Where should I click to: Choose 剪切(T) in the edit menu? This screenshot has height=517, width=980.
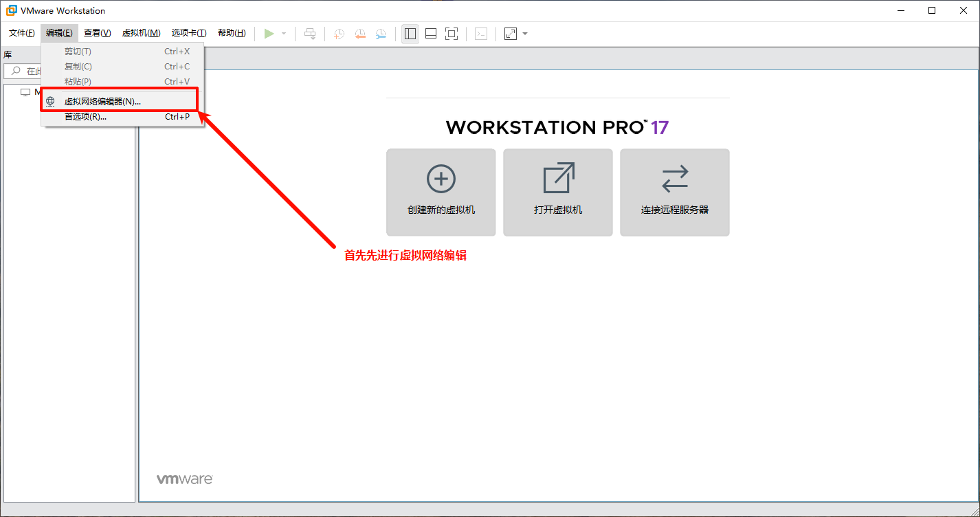(122, 52)
